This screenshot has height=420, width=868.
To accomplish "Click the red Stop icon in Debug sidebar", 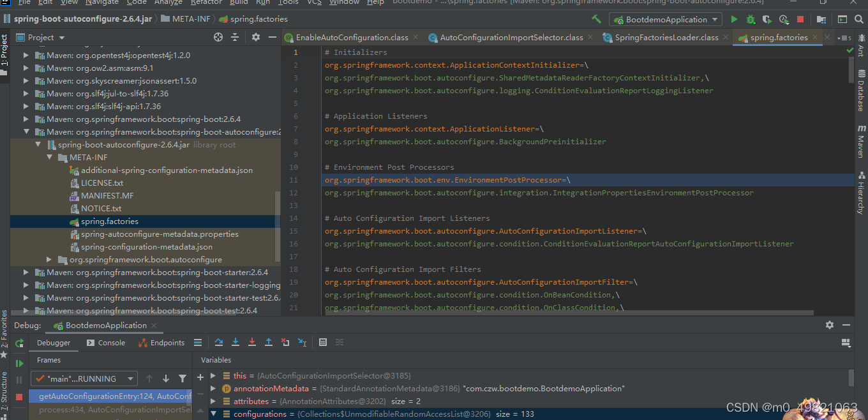I will (x=19, y=396).
